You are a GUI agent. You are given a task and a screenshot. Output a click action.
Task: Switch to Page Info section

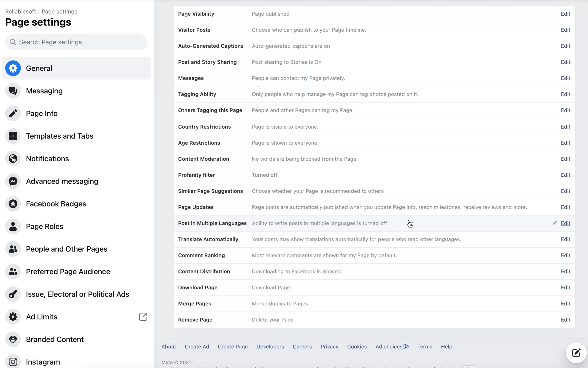(76, 113)
